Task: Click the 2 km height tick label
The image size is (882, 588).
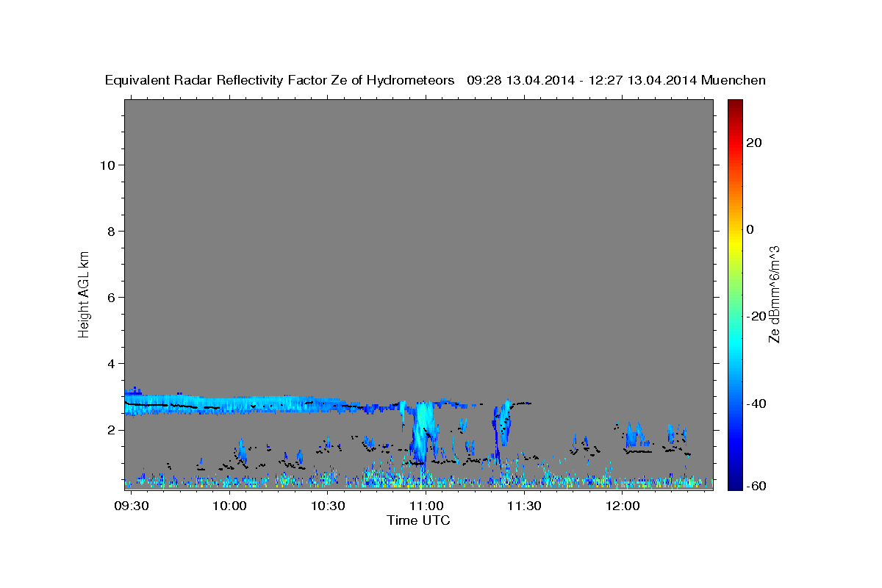Action: (x=111, y=429)
